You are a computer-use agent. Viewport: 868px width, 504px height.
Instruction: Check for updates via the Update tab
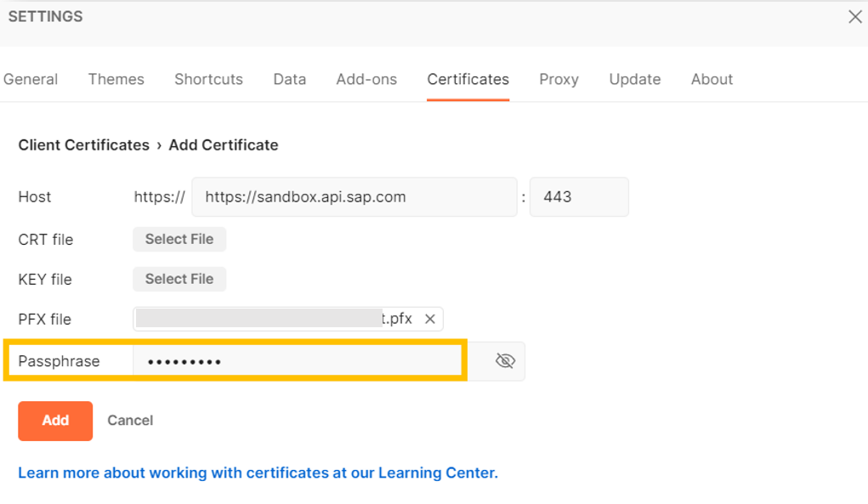click(634, 79)
